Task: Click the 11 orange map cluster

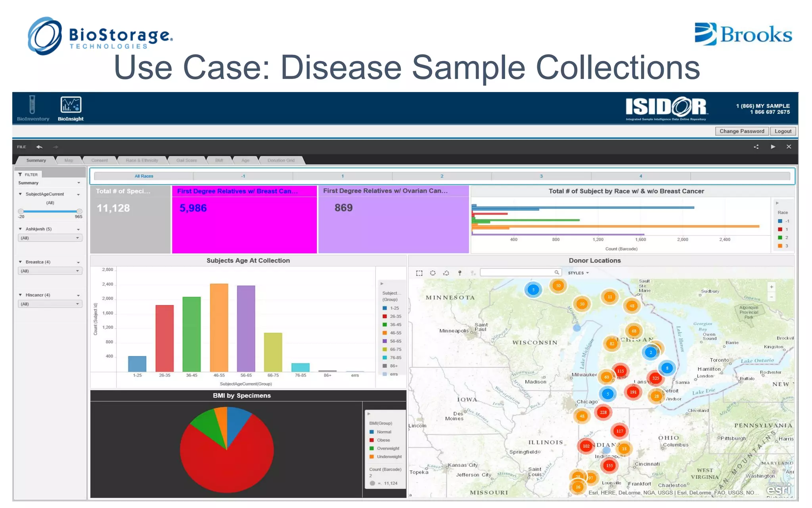Action: tap(610, 297)
